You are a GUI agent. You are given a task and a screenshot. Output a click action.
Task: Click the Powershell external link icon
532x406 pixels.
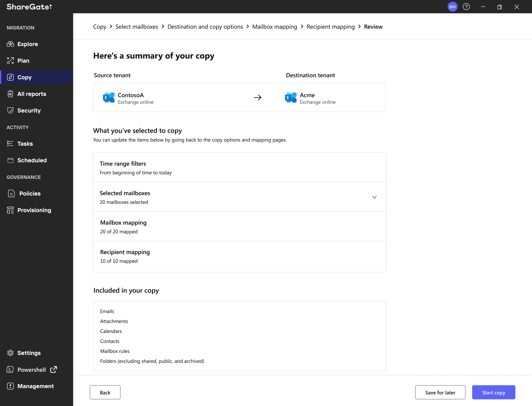pos(53,369)
